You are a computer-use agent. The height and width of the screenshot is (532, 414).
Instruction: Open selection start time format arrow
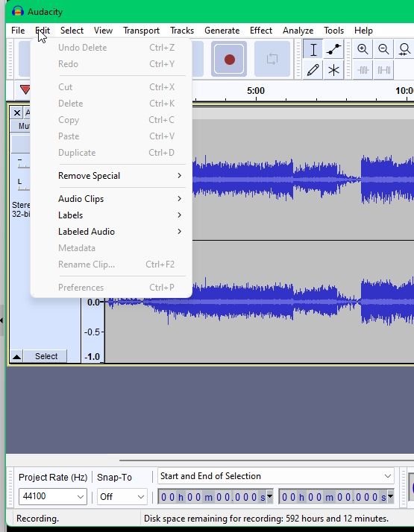(270, 496)
